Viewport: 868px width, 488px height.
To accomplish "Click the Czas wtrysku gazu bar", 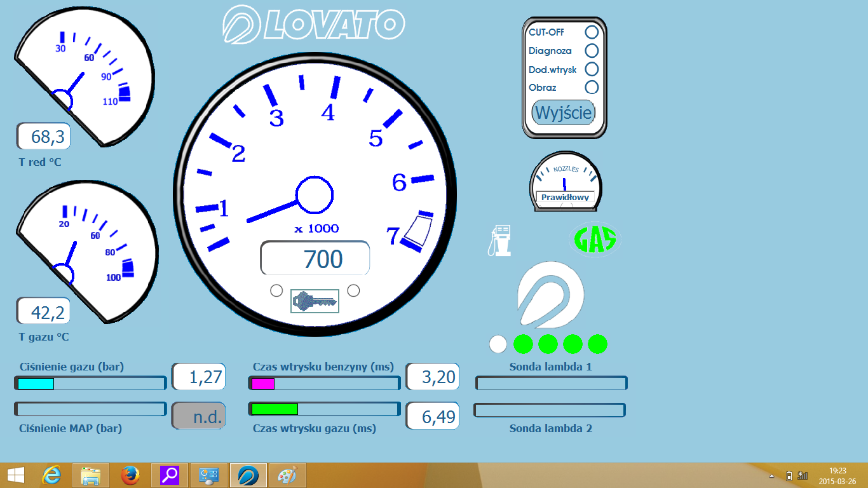I will (324, 409).
